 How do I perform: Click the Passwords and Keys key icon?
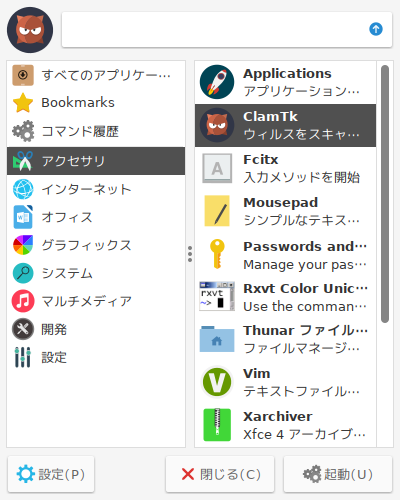217,254
